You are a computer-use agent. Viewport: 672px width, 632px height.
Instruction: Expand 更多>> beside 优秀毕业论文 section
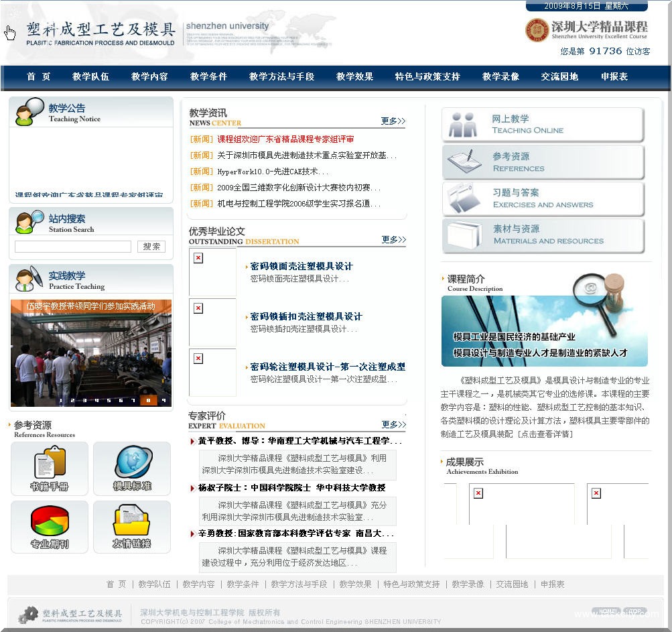[393, 240]
